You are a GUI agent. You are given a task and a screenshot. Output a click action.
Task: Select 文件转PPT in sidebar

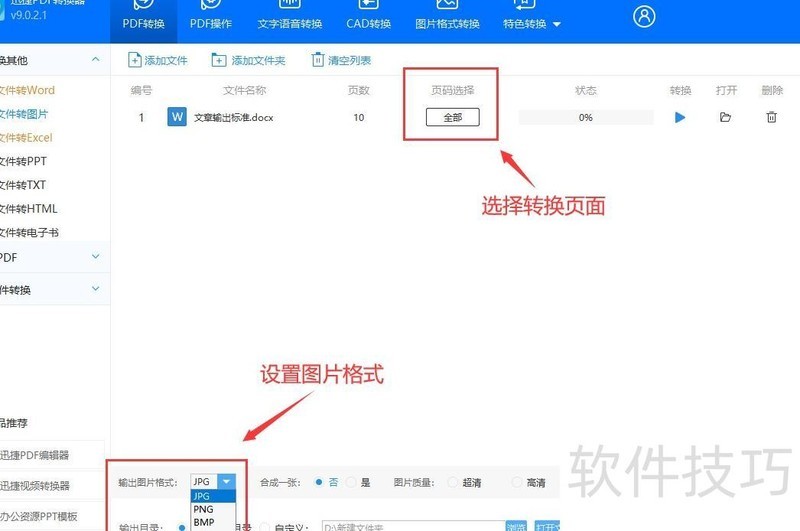[23, 161]
